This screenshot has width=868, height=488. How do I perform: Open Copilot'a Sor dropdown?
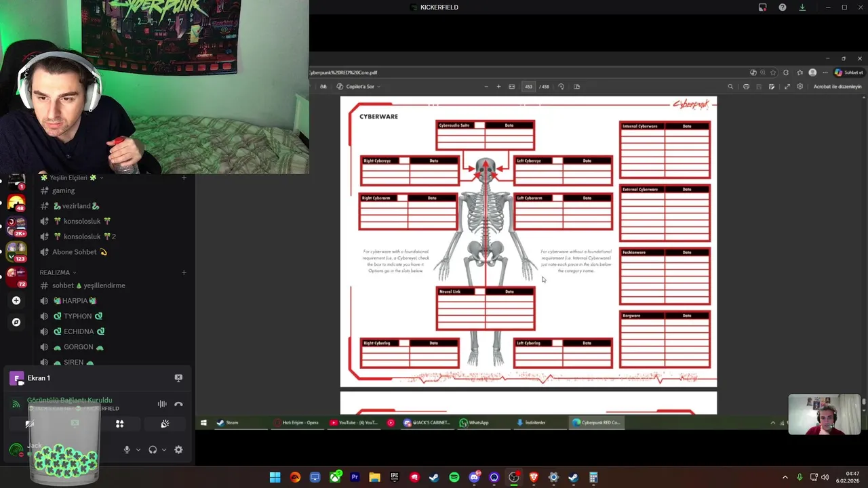coord(359,87)
